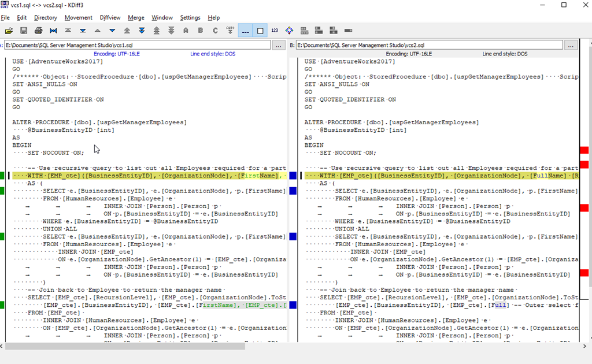The height and width of the screenshot is (364, 592).
Task: Open the Merge menu
Action: 136,17
